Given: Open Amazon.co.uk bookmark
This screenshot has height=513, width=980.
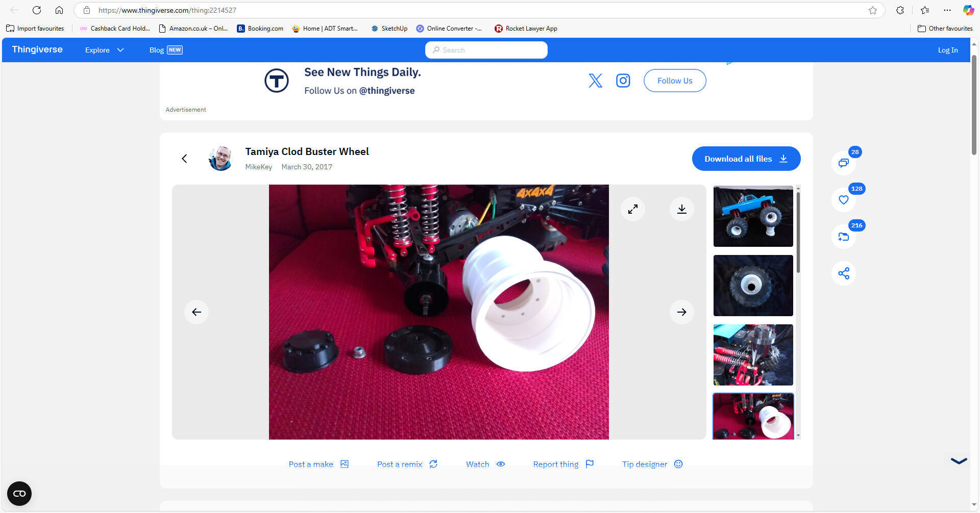Looking at the screenshot, I should coord(193,29).
